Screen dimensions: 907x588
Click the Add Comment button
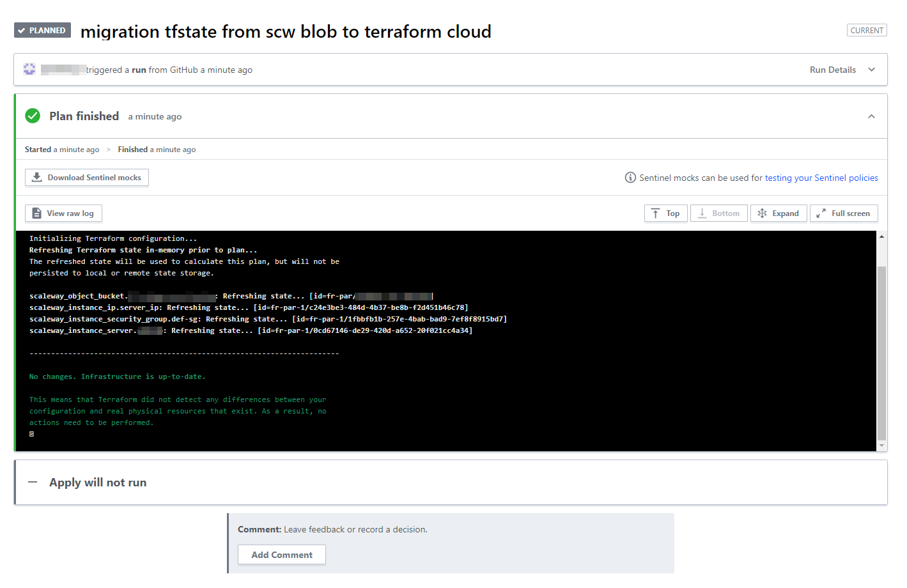(282, 555)
